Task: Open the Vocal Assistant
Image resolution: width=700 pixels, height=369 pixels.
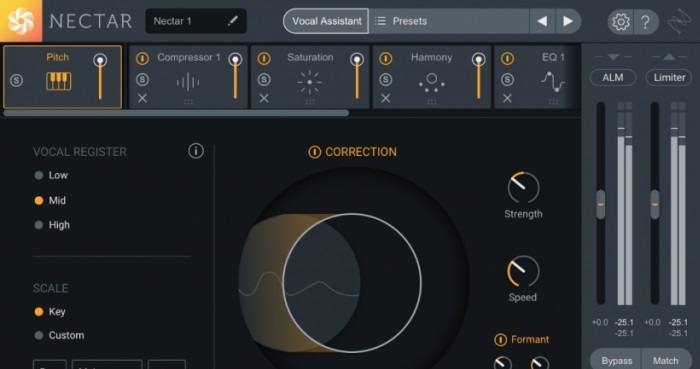Action: pyautogui.click(x=326, y=21)
